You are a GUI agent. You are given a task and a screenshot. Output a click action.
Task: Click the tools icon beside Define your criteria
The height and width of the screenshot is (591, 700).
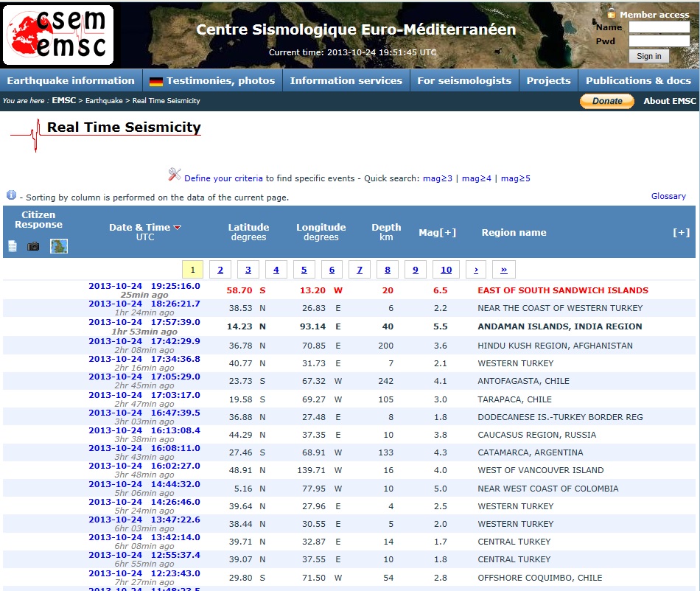coord(175,174)
